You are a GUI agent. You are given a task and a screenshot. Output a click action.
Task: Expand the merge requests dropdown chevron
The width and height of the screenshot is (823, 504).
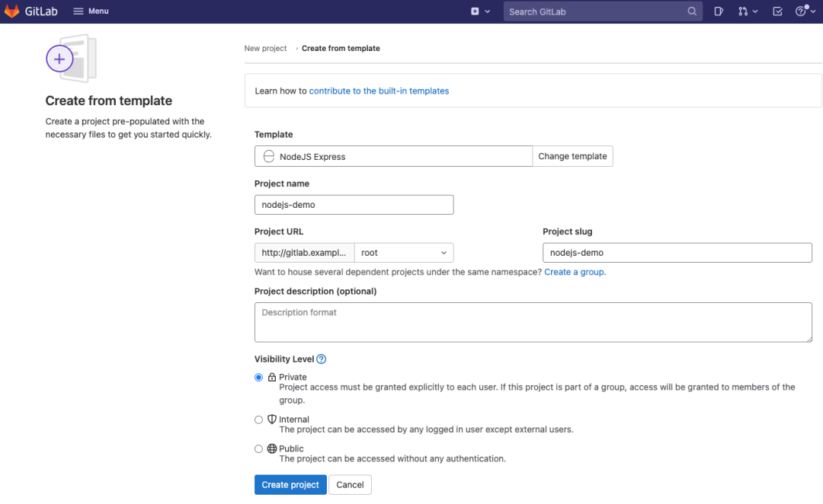click(x=755, y=11)
